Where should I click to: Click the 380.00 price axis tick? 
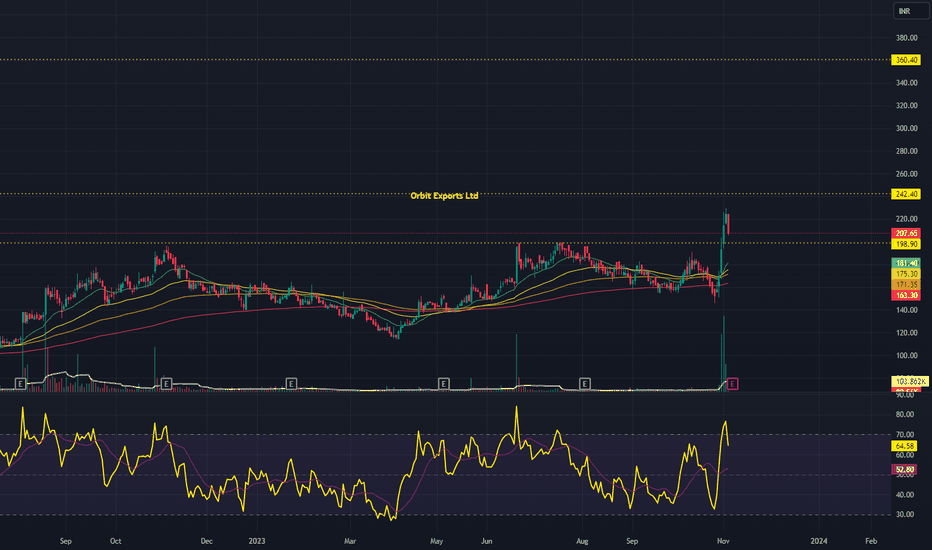[906, 38]
